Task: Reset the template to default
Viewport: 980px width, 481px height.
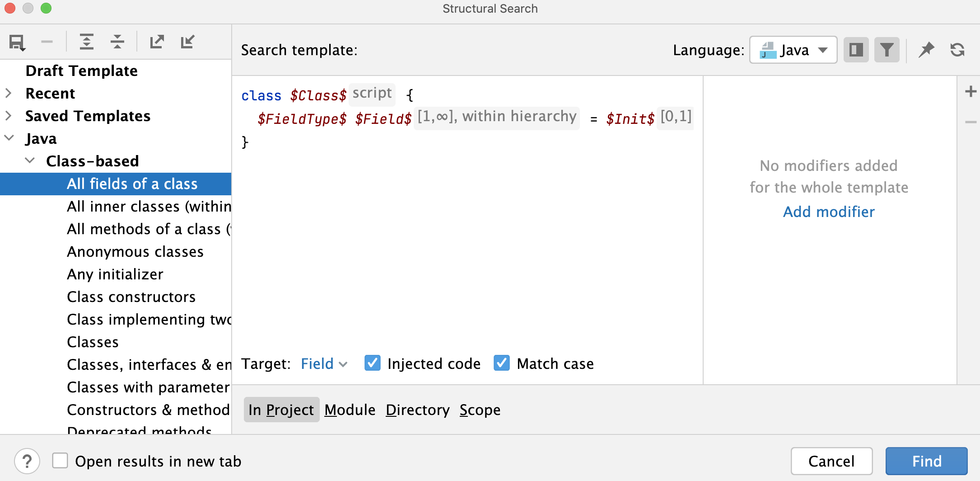Action: (957, 50)
